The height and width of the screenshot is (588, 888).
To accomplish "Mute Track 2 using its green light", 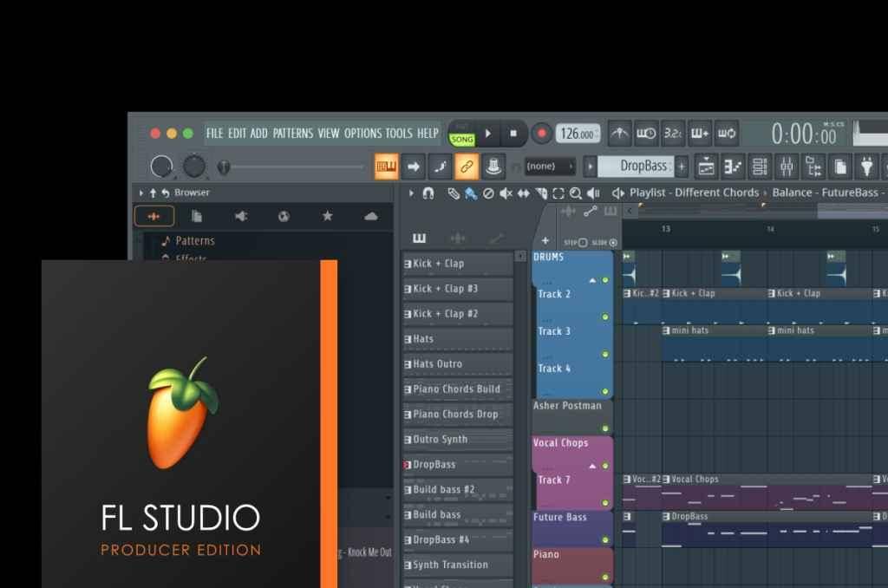I will (605, 317).
